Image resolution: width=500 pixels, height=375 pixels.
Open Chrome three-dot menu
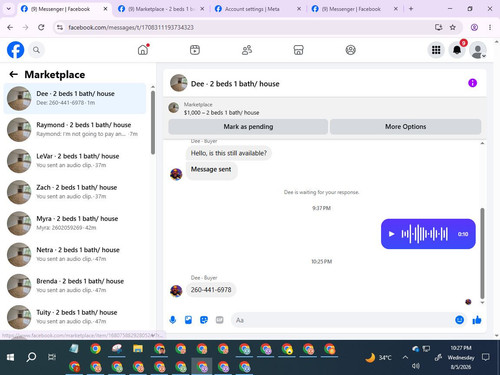[490, 27]
